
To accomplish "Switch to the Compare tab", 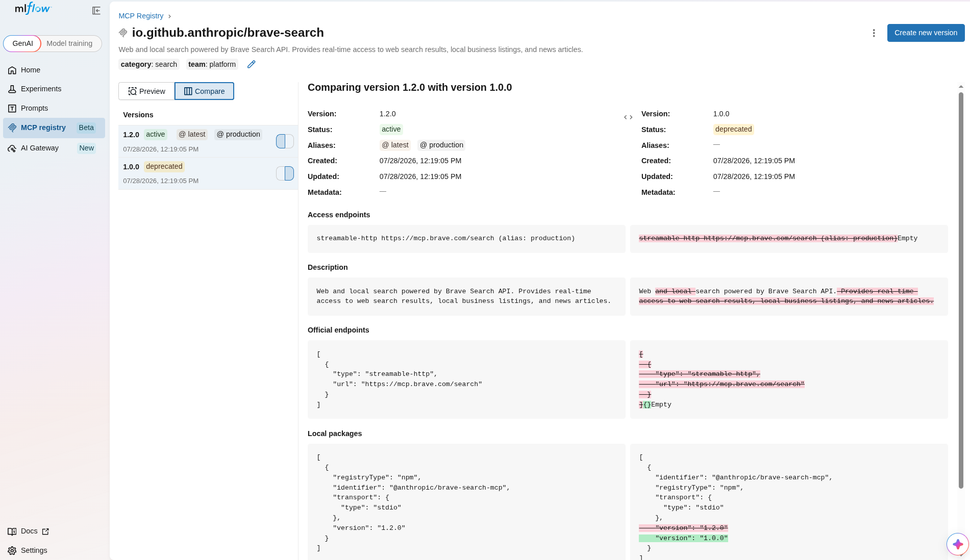I will point(204,91).
